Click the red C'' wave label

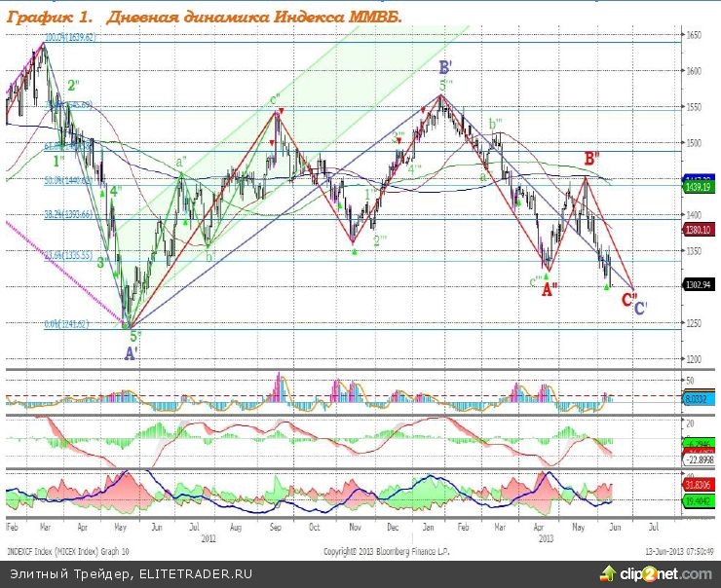630,300
